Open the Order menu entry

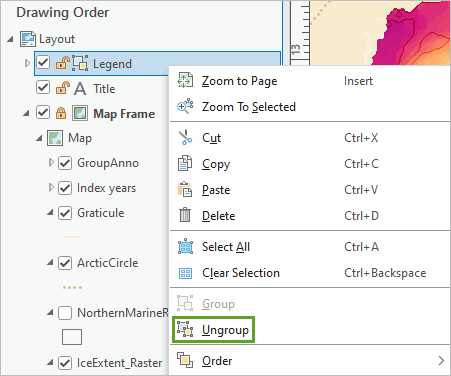pos(310,361)
